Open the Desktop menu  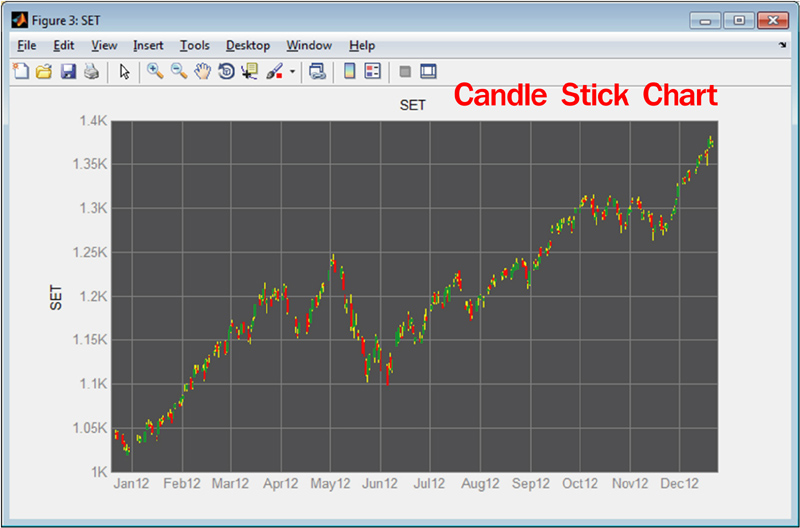pos(248,45)
